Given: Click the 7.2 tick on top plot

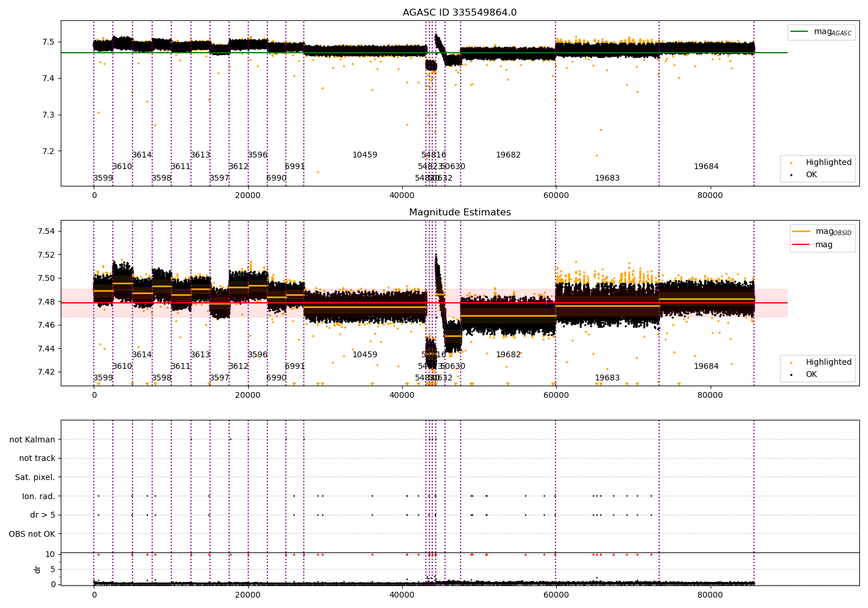Looking at the screenshot, I should pos(48,151).
